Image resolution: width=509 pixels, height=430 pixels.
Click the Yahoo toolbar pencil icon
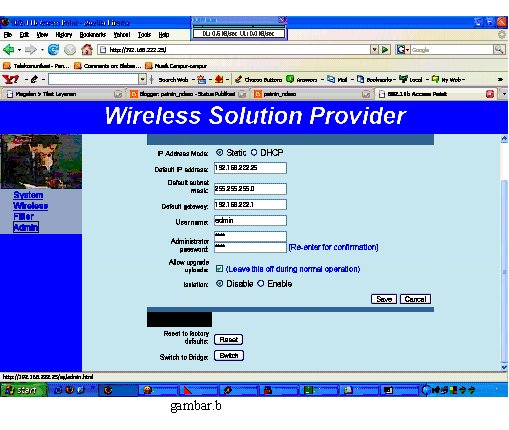click(34, 79)
